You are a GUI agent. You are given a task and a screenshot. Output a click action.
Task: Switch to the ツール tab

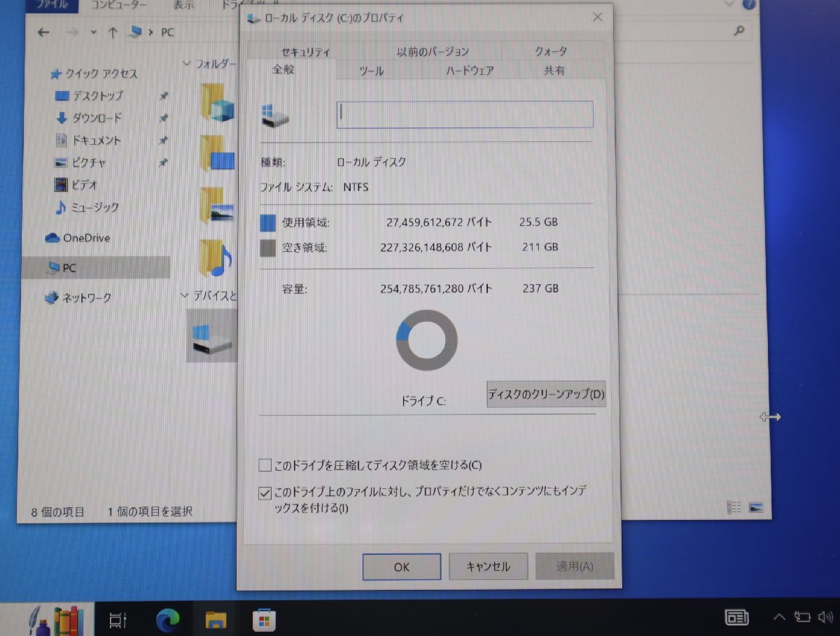coord(370,70)
